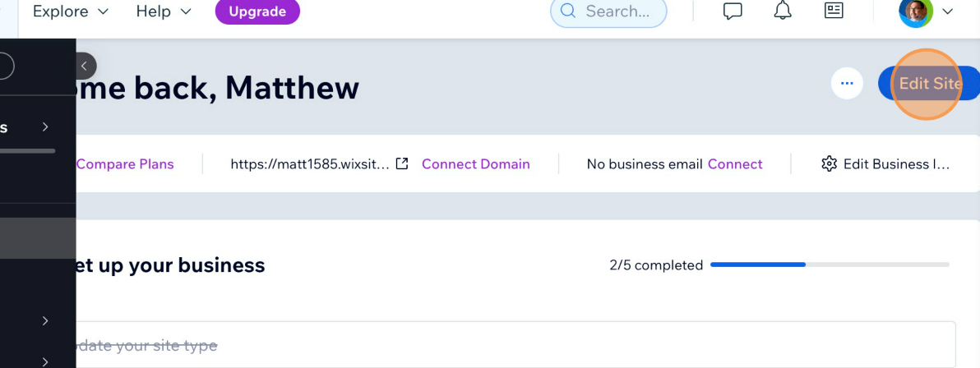Open the notifications bell
980x368 pixels.
[x=783, y=11]
